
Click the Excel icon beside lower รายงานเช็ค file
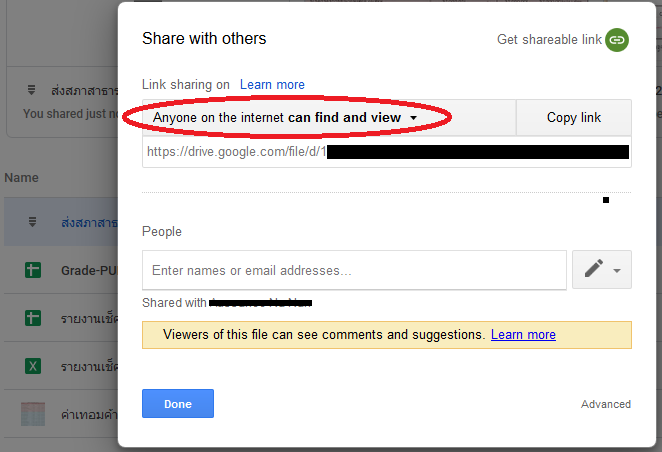point(32,366)
